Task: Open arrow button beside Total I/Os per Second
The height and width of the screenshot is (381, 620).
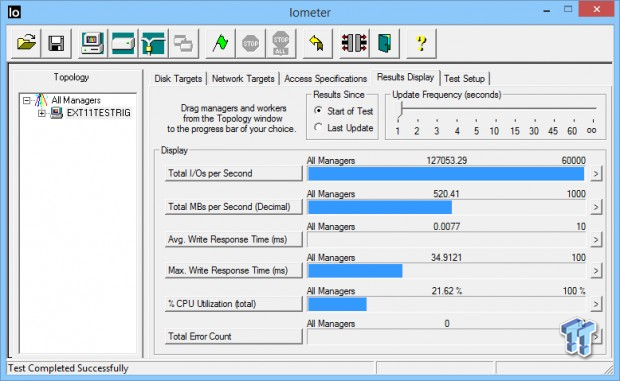Action: (596, 174)
